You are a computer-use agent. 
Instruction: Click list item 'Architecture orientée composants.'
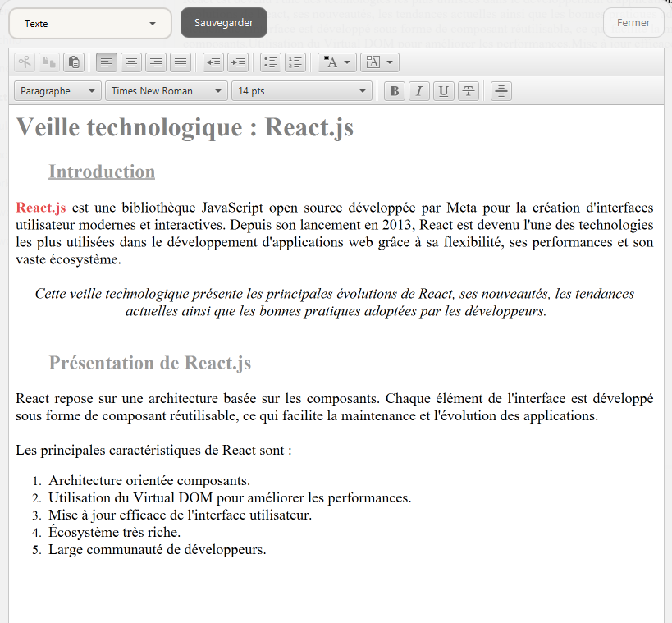[149, 481]
